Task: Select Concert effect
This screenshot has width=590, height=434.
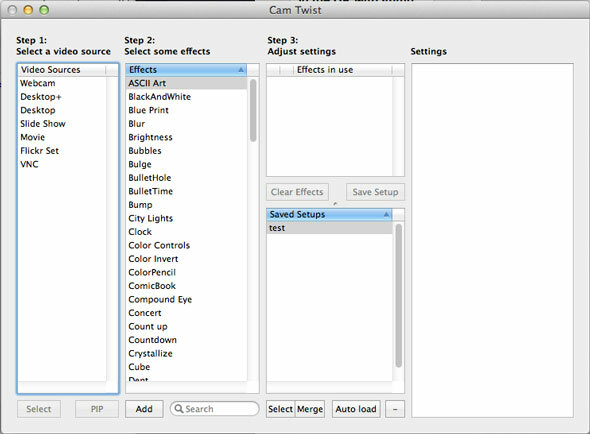Action: tap(186, 313)
